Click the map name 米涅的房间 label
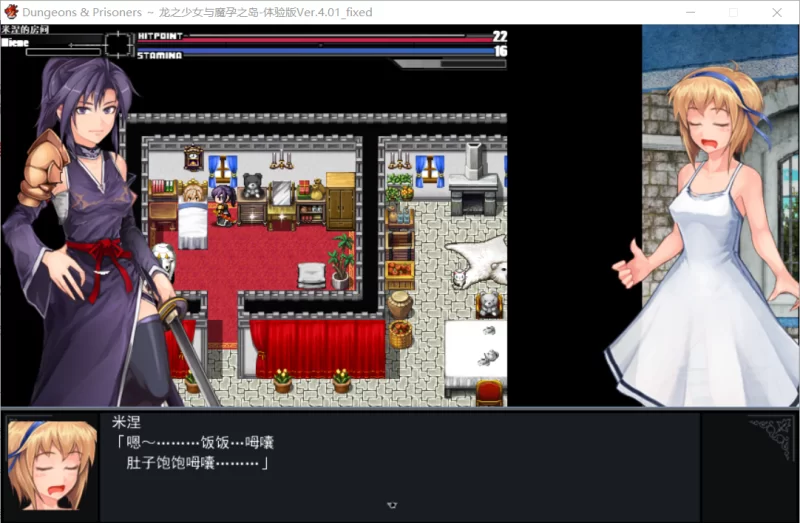 25,30
